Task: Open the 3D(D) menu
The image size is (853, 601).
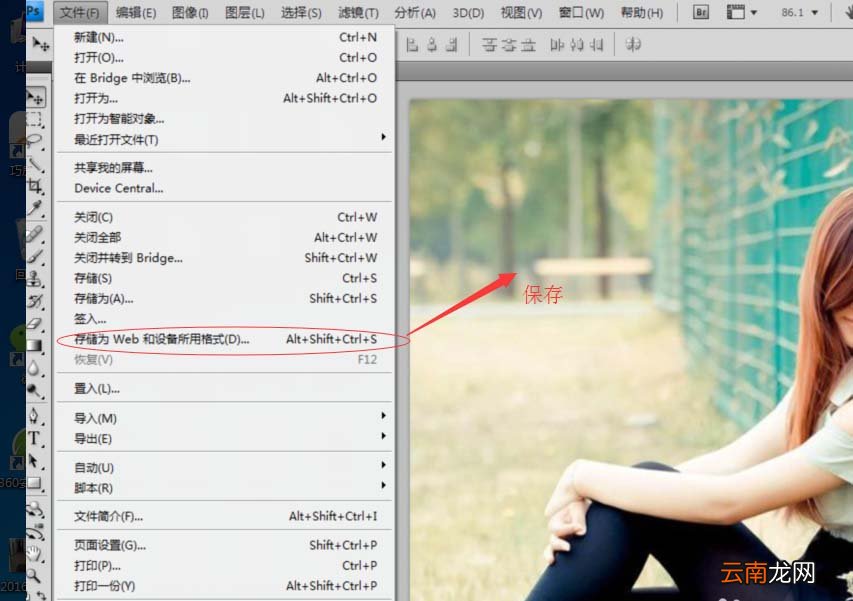Action: point(468,13)
